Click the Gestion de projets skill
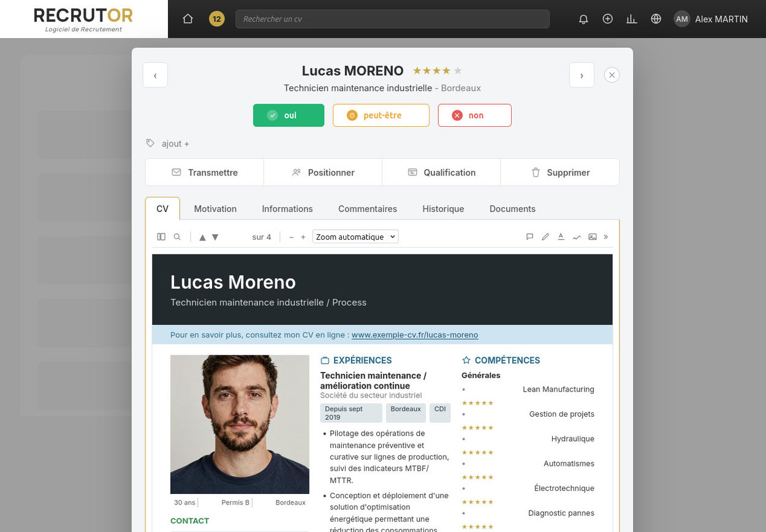This screenshot has height=532, width=766. click(x=562, y=414)
